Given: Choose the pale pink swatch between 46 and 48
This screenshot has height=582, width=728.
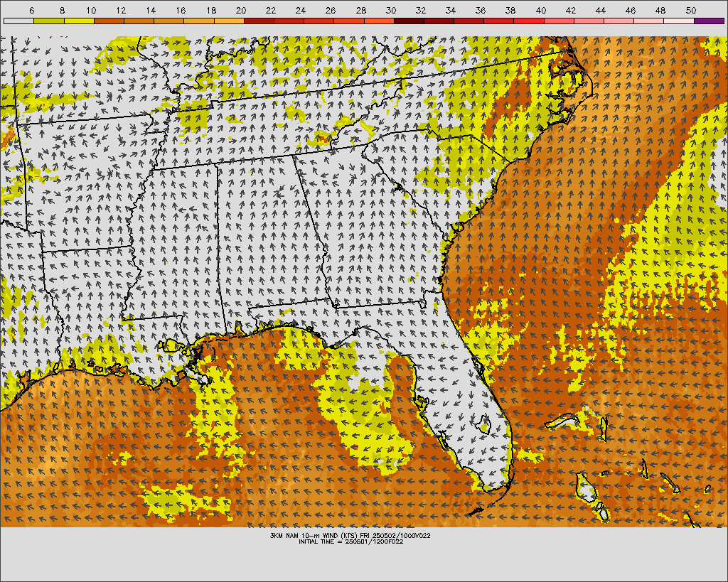Looking at the screenshot, I should [649, 21].
